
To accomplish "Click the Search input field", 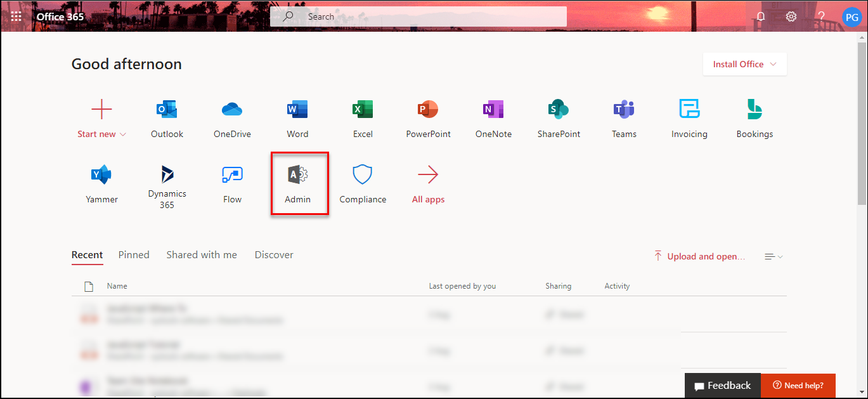I will (418, 16).
